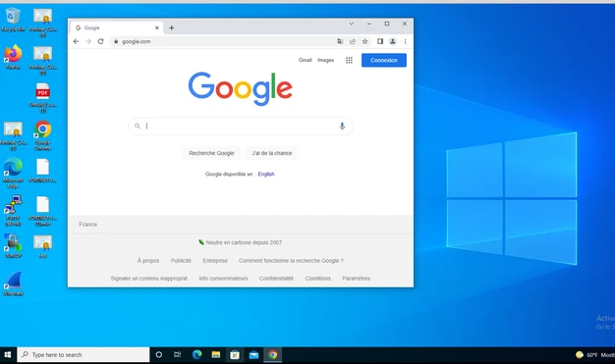Open the Google apps grid
Screen dimensions: 615x364
click(349, 61)
